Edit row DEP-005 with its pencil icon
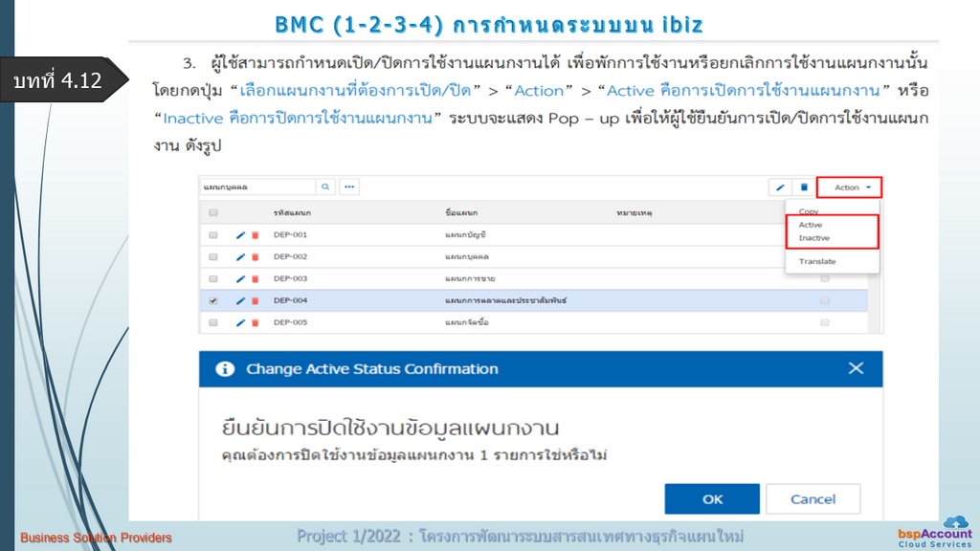 click(240, 323)
